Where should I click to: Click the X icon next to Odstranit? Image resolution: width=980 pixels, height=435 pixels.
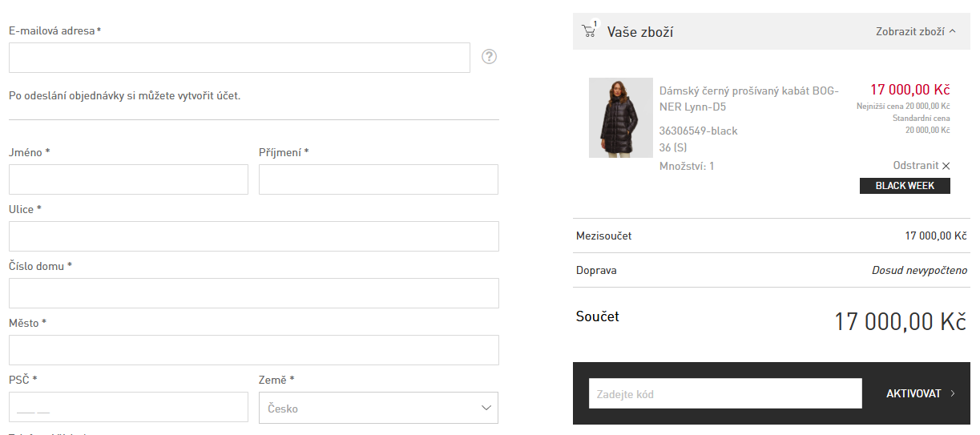coord(946,166)
